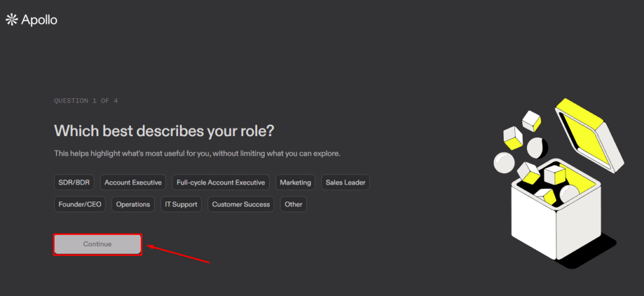
Task: Click the 'Question 1 of 4' label
Action: 86,101
